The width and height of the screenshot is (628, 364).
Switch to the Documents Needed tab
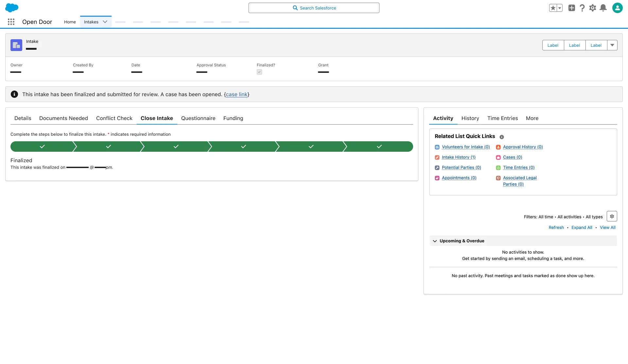click(x=63, y=118)
